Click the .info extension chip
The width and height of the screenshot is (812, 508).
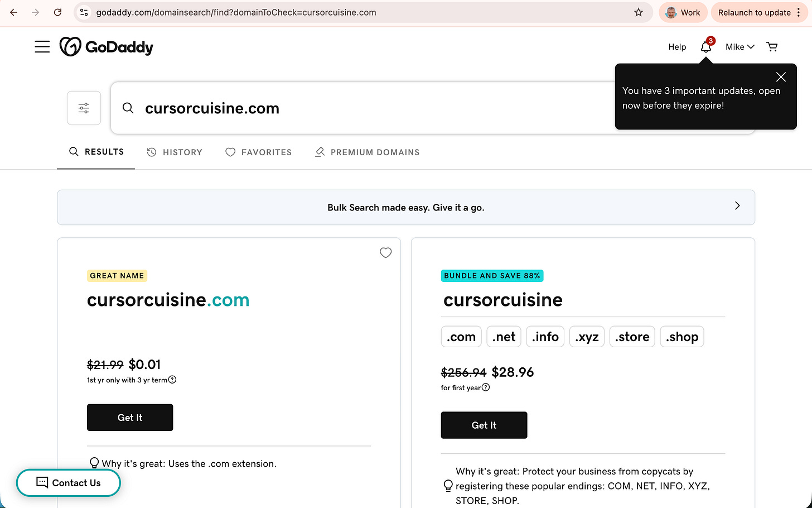(x=545, y=337)
